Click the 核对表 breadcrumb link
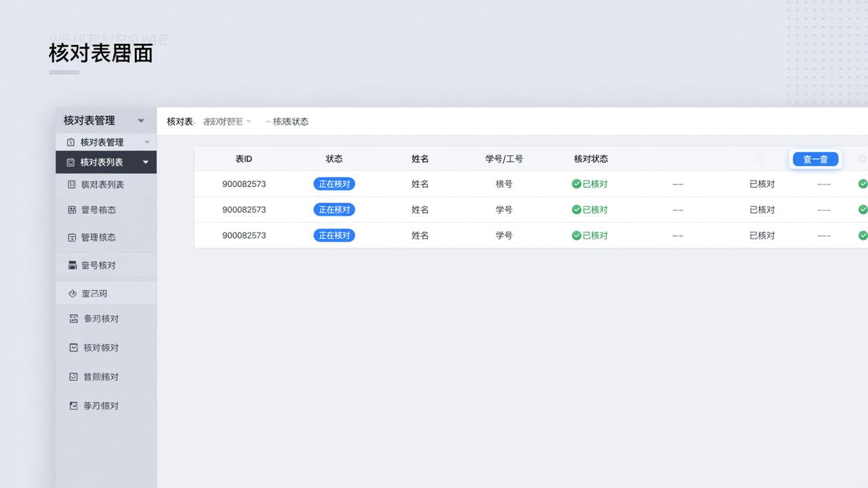868x488 pixels. pos(180,122)
